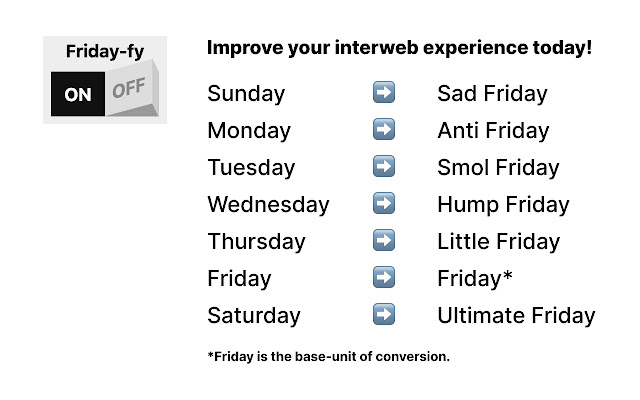Click the 'Improve your interweb experience today!' heading
The width and height of the screenshot is (640, 400).
pyautogui.click(x=399, y=48)
